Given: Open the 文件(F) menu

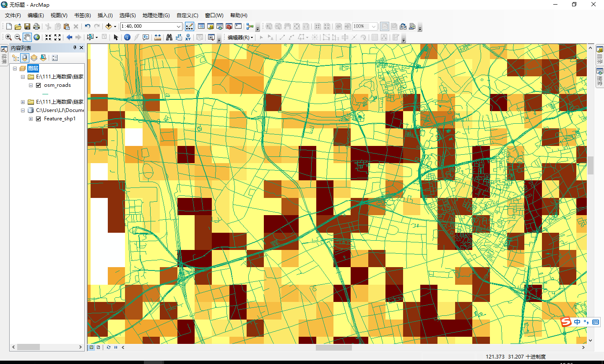Looking at the screenshot, I should [x=13, y=16].
